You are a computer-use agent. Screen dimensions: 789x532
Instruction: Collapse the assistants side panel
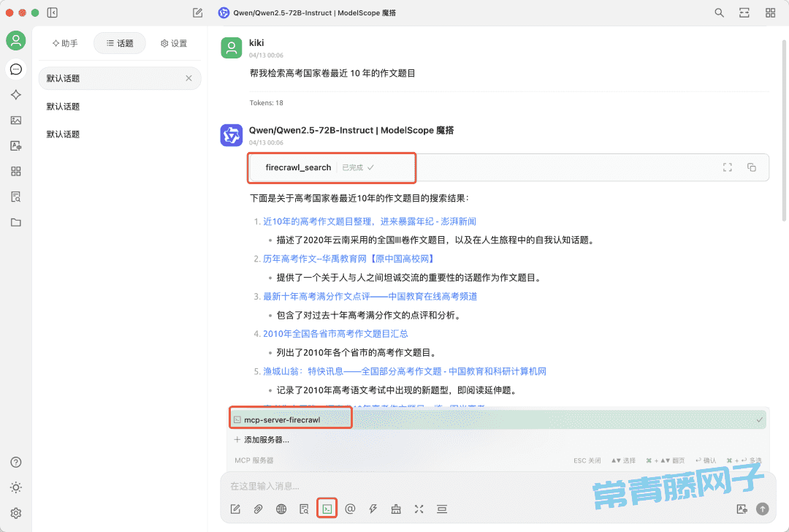(x=53, y=12)
